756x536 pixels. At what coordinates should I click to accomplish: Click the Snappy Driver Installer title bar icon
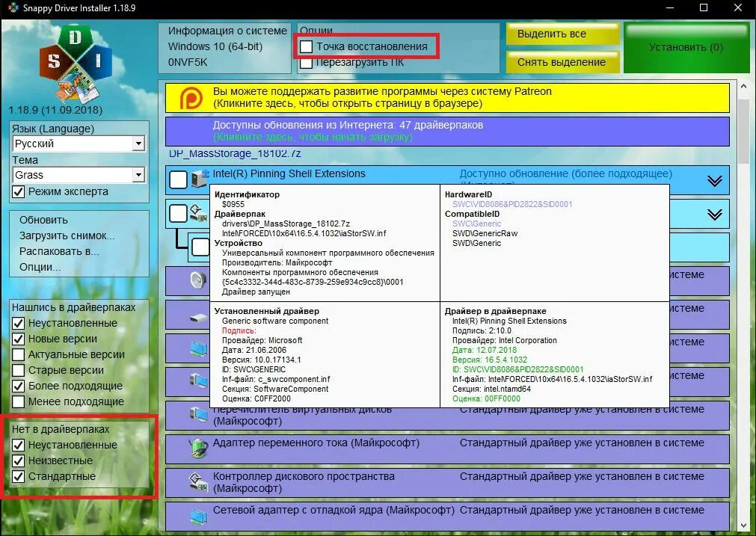(x=13, y=7)
